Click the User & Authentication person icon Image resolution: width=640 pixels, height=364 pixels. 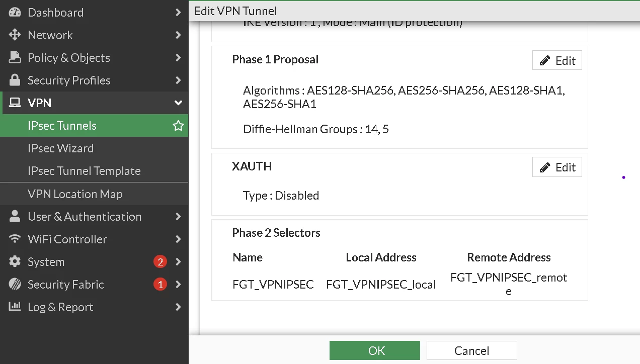15,216
